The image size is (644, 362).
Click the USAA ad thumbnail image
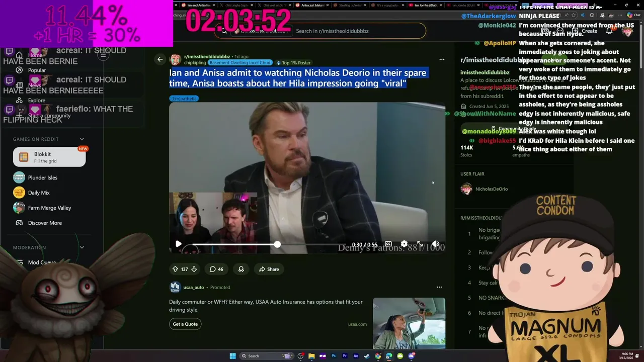coord(409,323)
